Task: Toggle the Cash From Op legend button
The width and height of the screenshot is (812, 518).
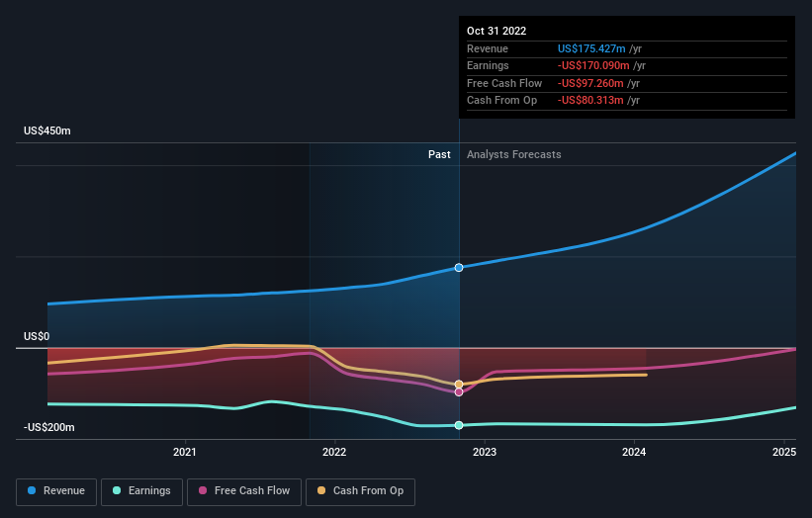Action: point(360,491)
